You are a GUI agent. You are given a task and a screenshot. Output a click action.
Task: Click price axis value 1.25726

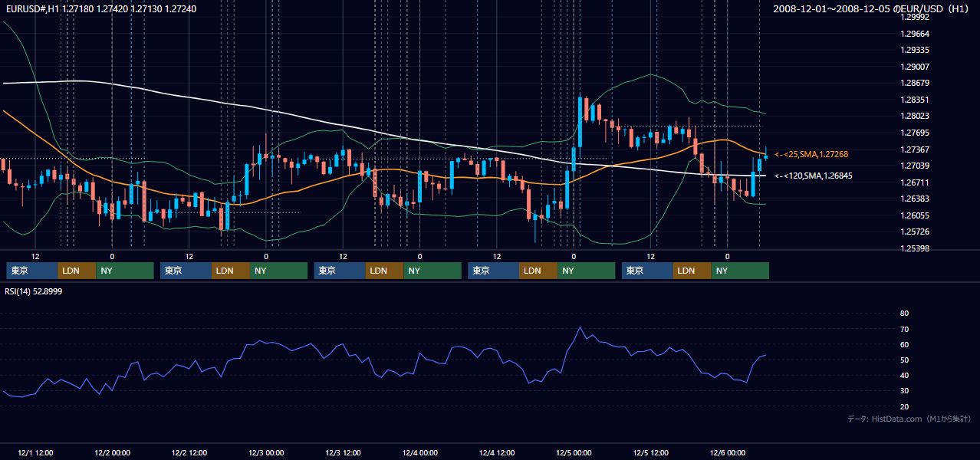(x=915, y=232)
